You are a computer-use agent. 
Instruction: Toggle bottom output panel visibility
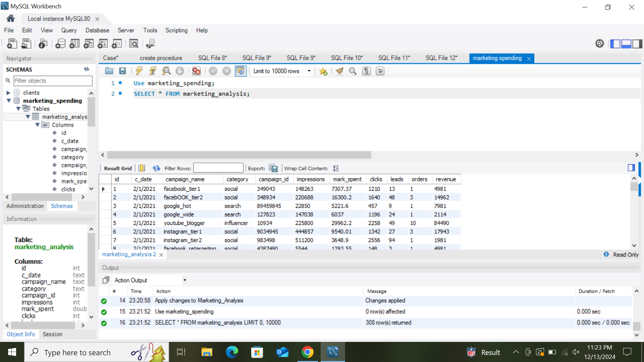626,44
